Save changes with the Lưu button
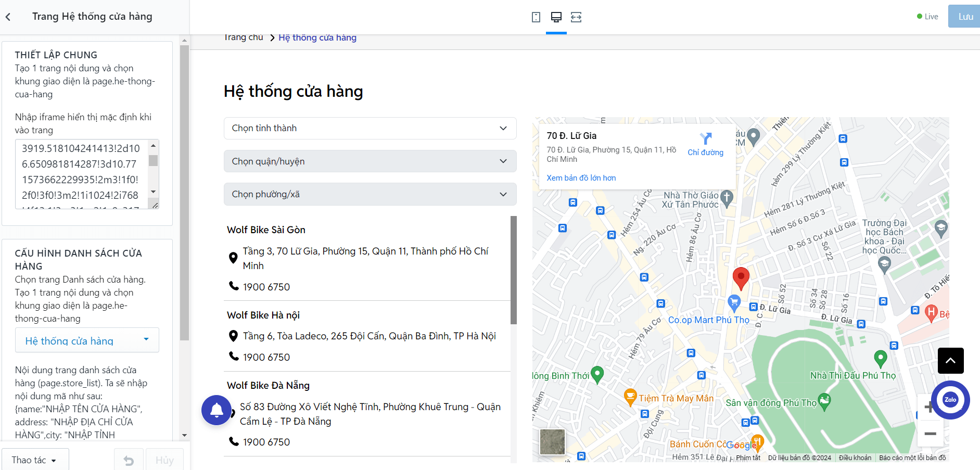The image size is (980, 470). [x=964, y=17]
